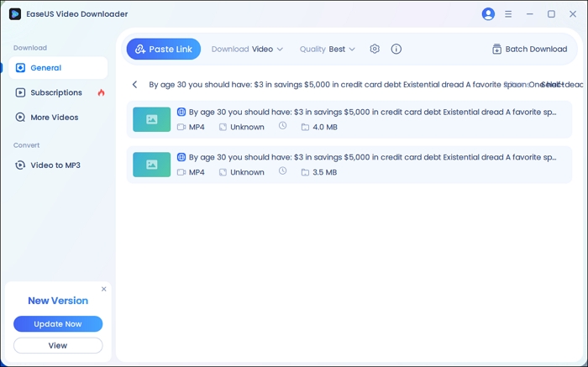This screenshot has height=367, width=588.
Task: Click the Update Now button
Action: (58, 324)
